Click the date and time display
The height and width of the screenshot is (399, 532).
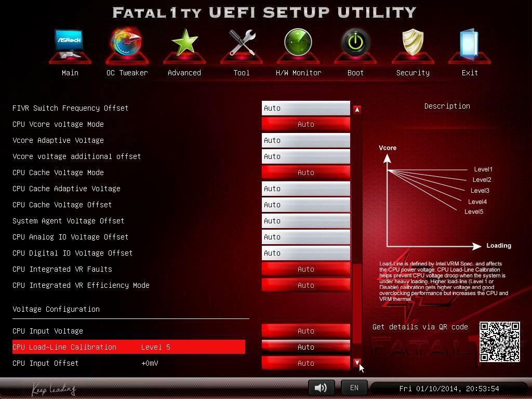click(449, 389)
